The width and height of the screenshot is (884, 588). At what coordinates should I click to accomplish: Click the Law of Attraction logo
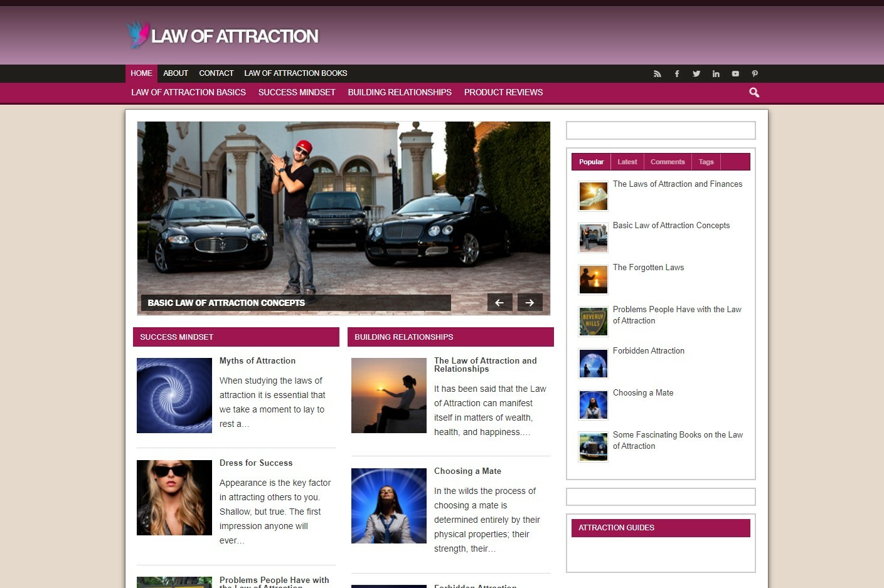pos(223,36)
